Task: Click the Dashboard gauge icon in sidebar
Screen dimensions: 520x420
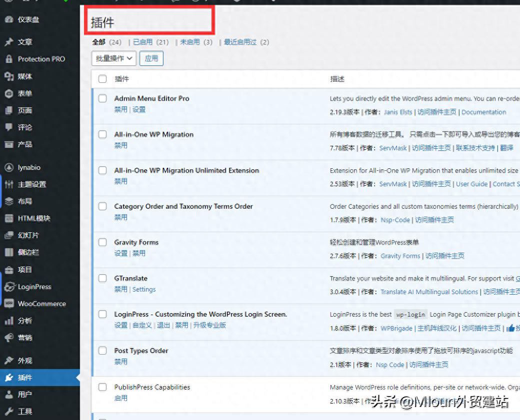Action: tap(8, 19)
